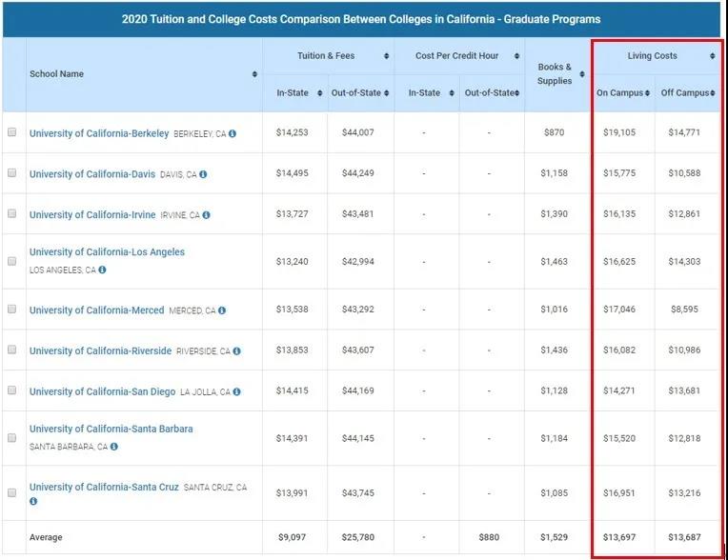
Task: Sort Tuition In-State column arrow
Action: [x=320, y=93]
